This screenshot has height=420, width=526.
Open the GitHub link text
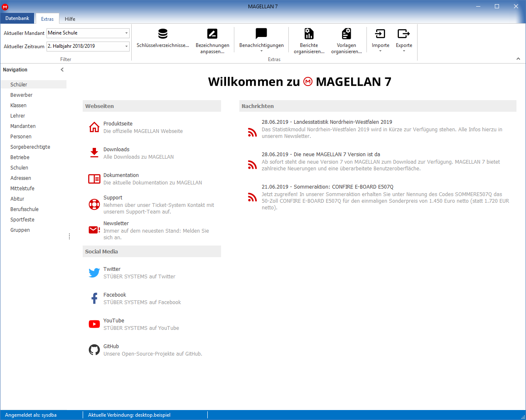111,346
